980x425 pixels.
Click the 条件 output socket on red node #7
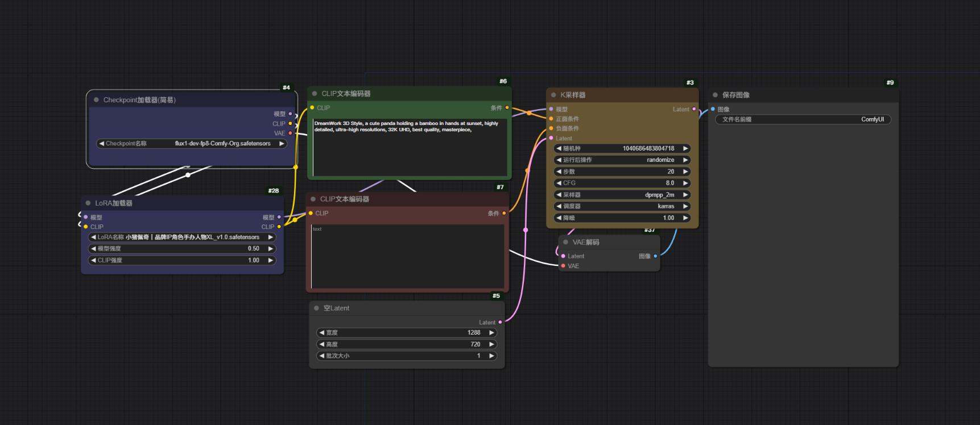point(504,213)
